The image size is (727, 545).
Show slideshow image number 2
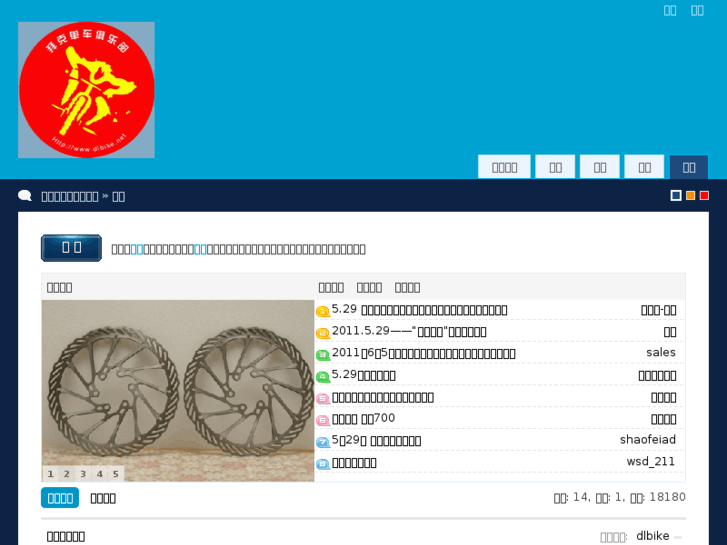(67, 474)
